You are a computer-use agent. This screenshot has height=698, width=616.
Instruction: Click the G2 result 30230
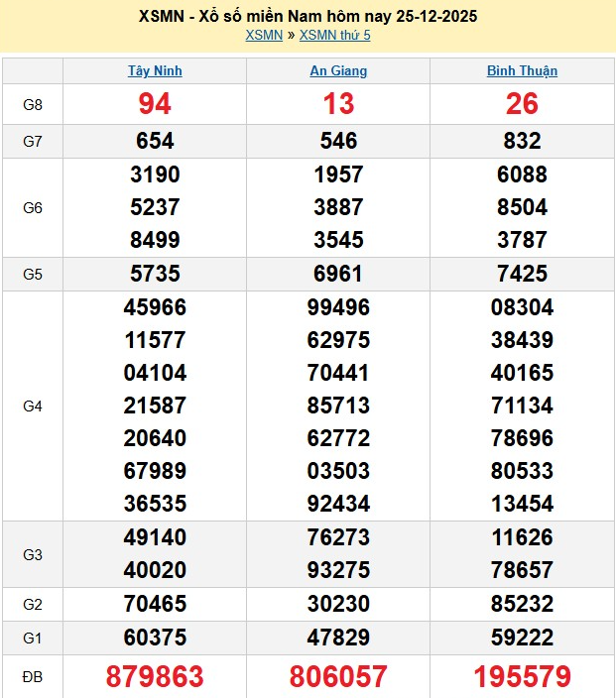[338, 604]
